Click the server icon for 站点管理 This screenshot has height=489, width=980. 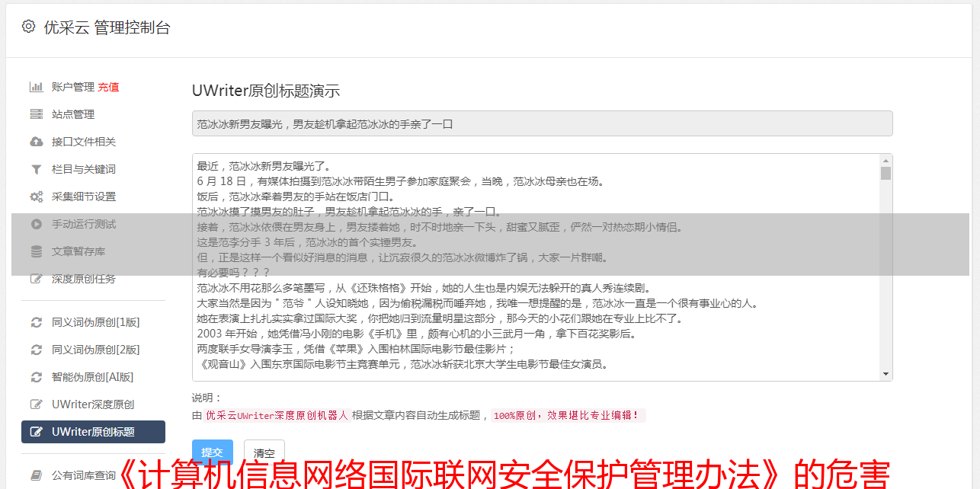[36, 114]
